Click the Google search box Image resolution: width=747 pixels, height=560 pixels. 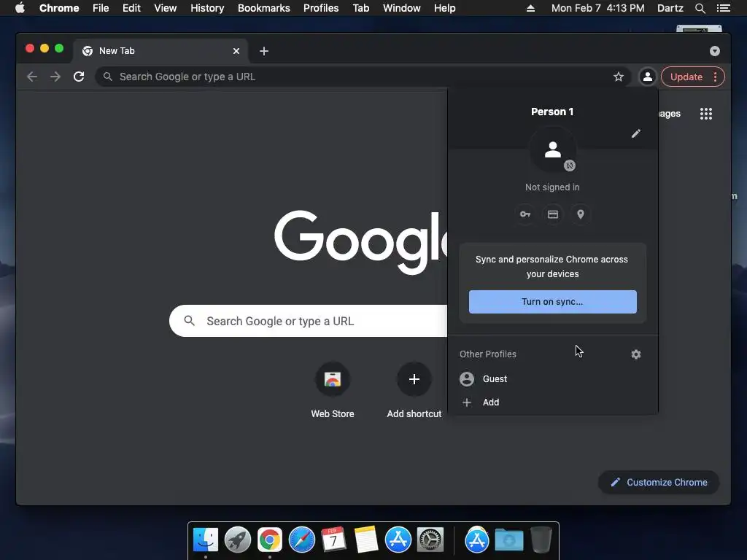coord(308,321)
